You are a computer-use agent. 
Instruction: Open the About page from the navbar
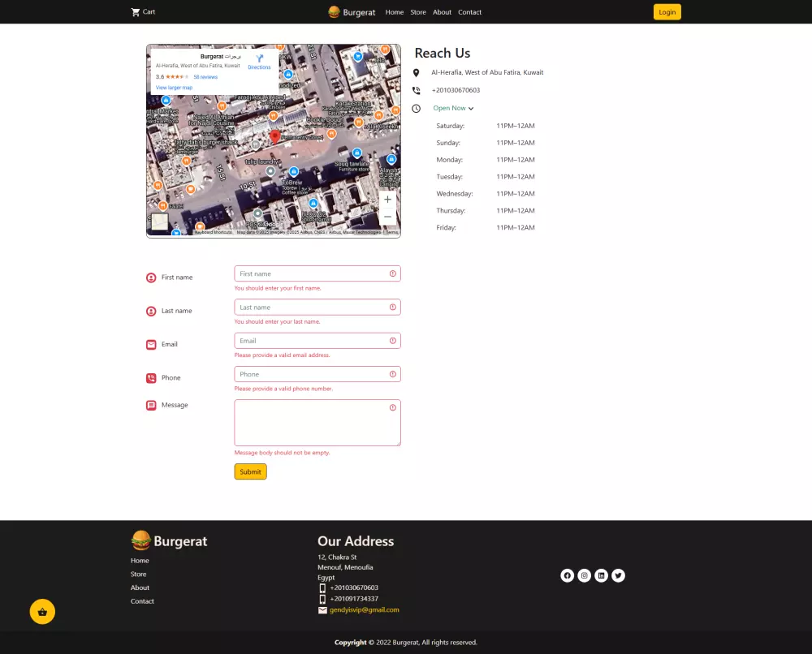click(442, 12)
